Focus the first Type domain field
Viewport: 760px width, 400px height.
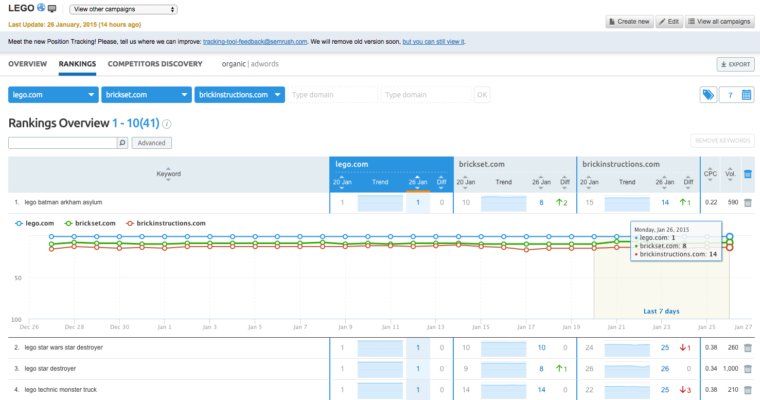[x=332, y=95]
